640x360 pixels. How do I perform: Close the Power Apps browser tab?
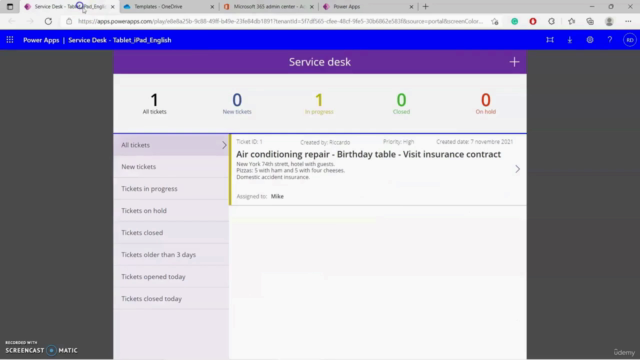click(411, 7)
